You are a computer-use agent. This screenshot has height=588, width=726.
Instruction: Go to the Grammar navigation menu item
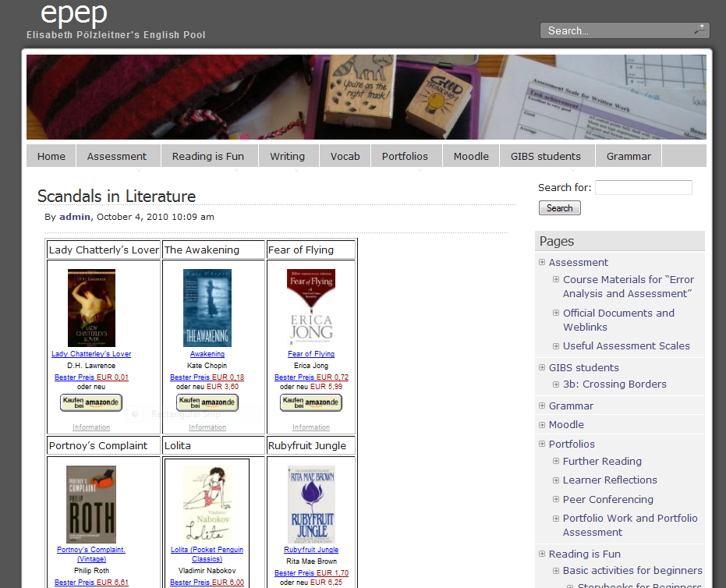(x=629, y=156)
